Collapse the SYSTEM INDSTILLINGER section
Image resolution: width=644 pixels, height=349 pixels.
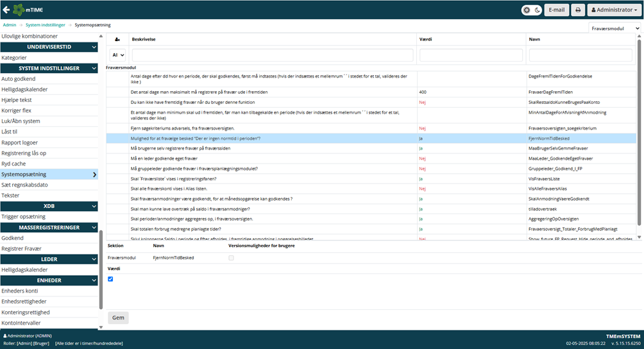(x=94, y=68)
